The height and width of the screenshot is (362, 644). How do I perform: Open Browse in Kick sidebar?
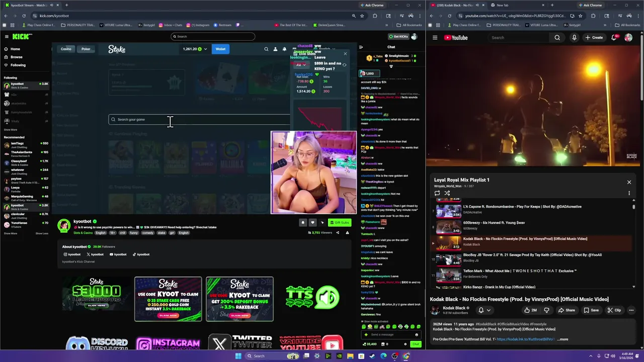tap(16, 57)
